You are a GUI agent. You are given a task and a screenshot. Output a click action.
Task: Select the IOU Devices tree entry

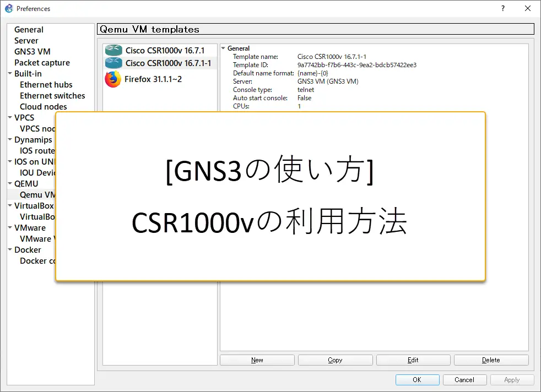[37, 173]
